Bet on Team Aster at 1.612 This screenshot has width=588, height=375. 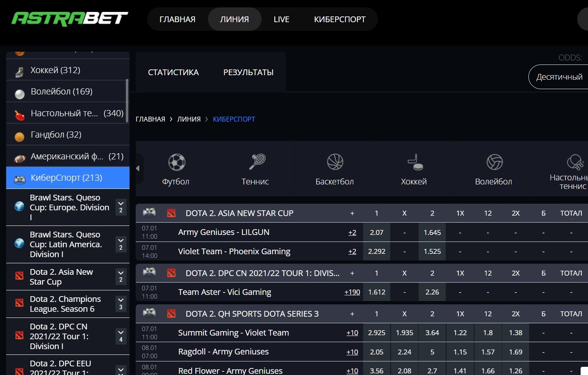tap(377, 292)
